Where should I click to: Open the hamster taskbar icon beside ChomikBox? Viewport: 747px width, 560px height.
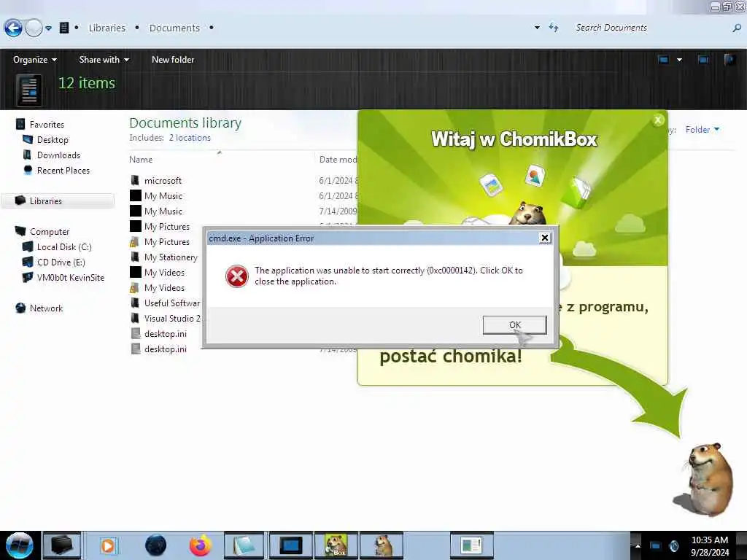382,545
